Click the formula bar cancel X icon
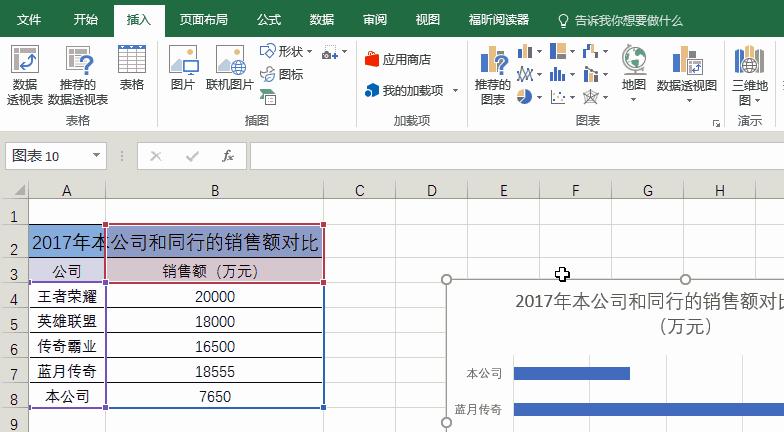 coord(156,156)
